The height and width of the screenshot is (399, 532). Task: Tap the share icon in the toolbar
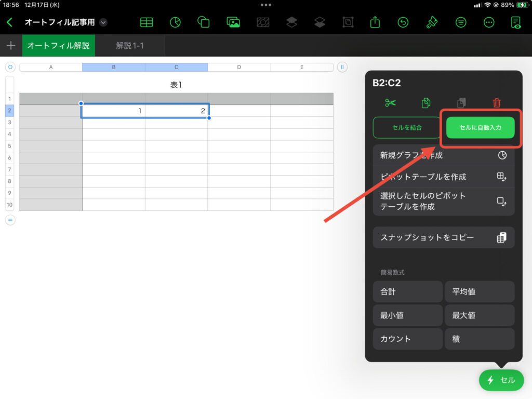pyautogui.click(x=374, y=22)
